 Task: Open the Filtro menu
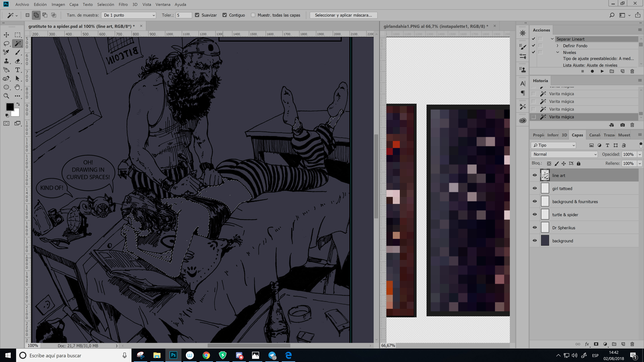coord(123,5)
